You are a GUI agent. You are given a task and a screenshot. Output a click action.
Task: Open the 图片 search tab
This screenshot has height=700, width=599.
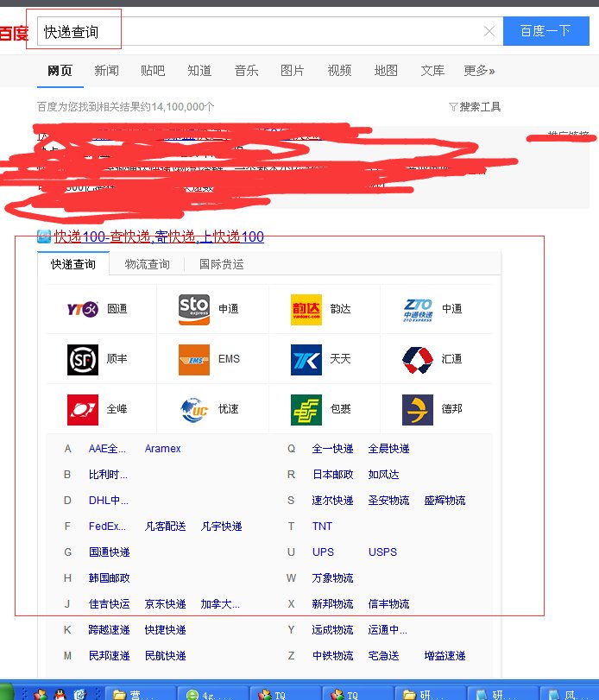click(x=293, y=71)
